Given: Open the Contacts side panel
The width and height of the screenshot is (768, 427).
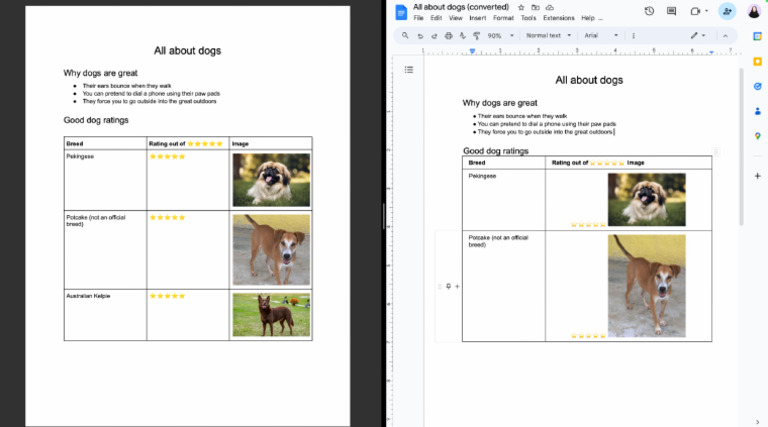Looking at the screenshot, I should pyautogui.click(x=757, y=111).
